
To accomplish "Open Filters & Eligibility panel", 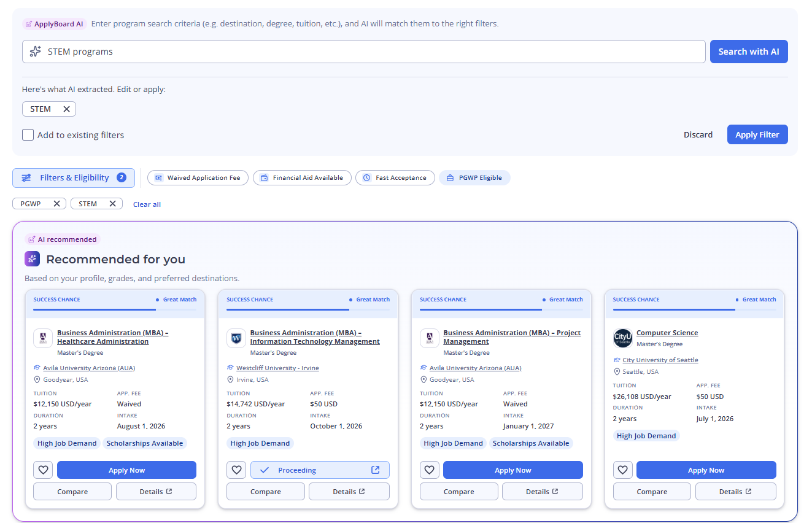I will pos(74,178).
